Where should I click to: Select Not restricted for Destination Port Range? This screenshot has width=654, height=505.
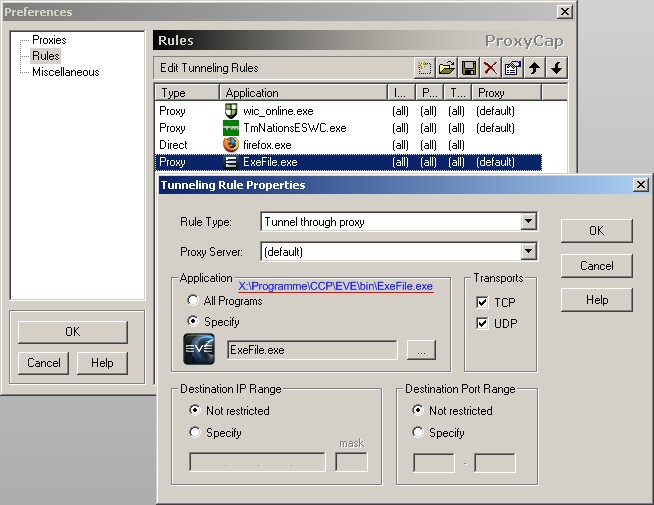click(418, 410)
